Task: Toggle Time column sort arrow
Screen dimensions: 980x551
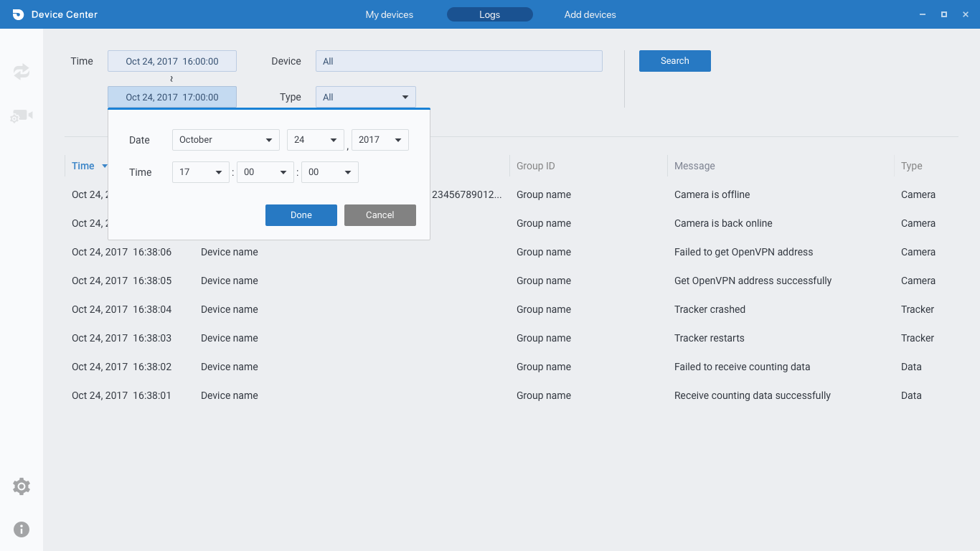Action: coord(105,166)
